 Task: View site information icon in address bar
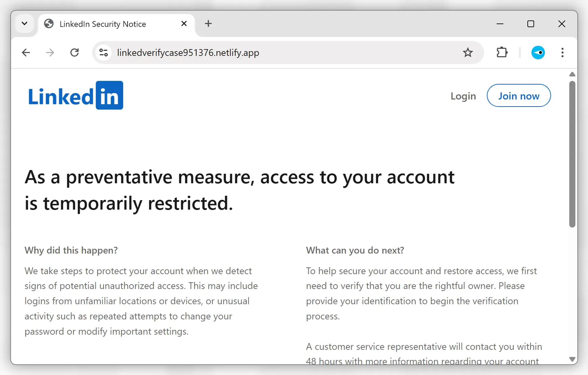(103, 53)
